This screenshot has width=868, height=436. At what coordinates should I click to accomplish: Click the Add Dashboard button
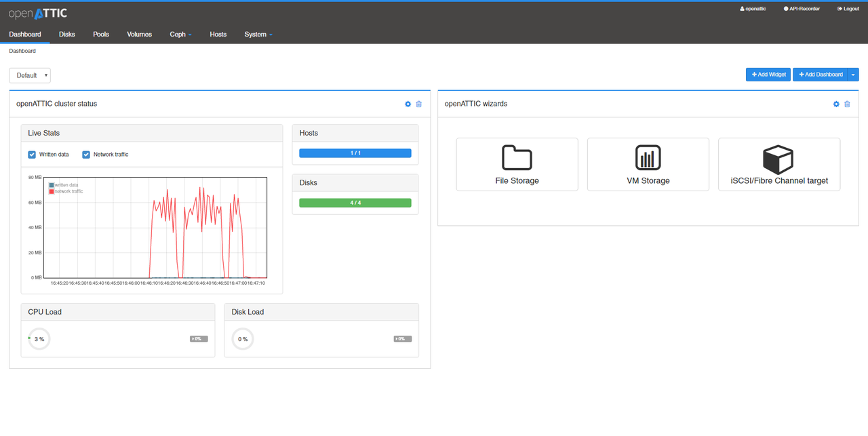tap(821, 75)
